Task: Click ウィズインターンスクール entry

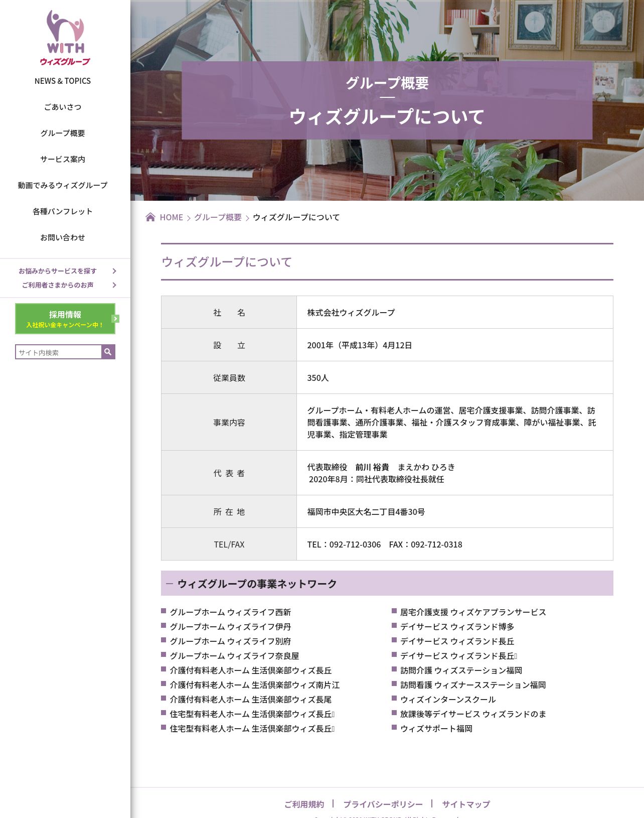Action: pyautogui.click(x=448, y=700)
